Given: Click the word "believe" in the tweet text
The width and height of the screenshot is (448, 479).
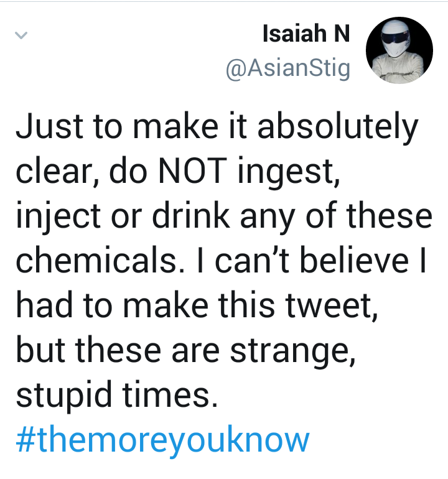Looking at the screenshot, I should pyautogui.click(x=354, y=260).
